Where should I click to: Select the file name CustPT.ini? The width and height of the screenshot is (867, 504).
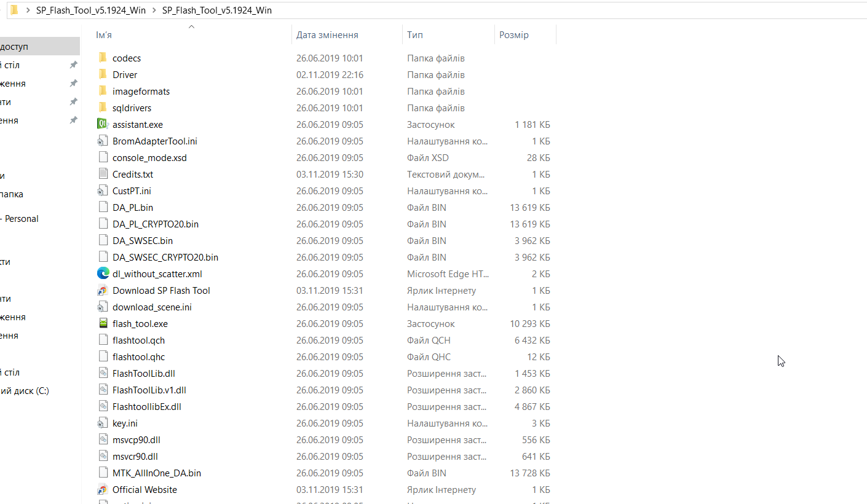(x=132, y=191)
